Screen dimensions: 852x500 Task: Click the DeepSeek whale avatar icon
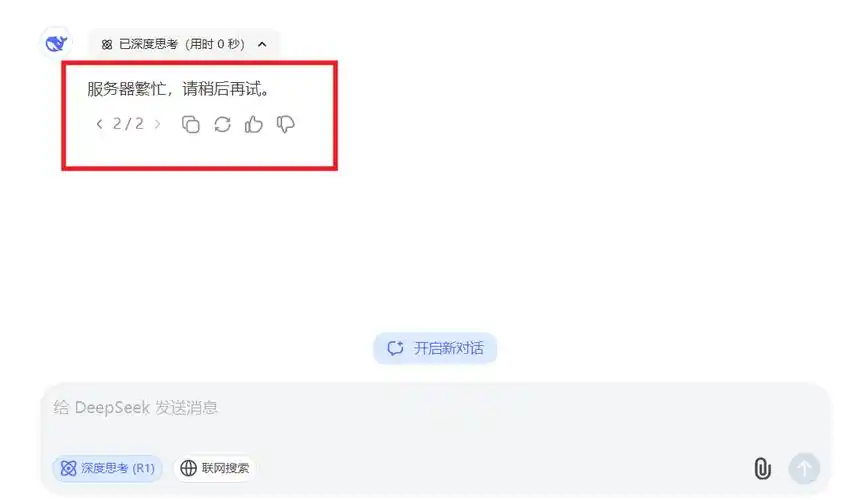57,43
